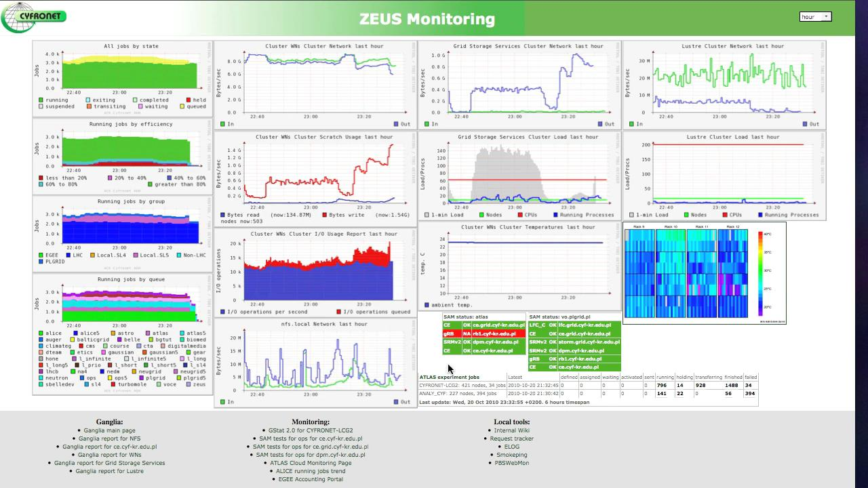The height and width of the screenshot is (488, 868).
Task: Open GStat 2.0 for CYFRONET-LCG2 link
Action: [x=311, y=430]
